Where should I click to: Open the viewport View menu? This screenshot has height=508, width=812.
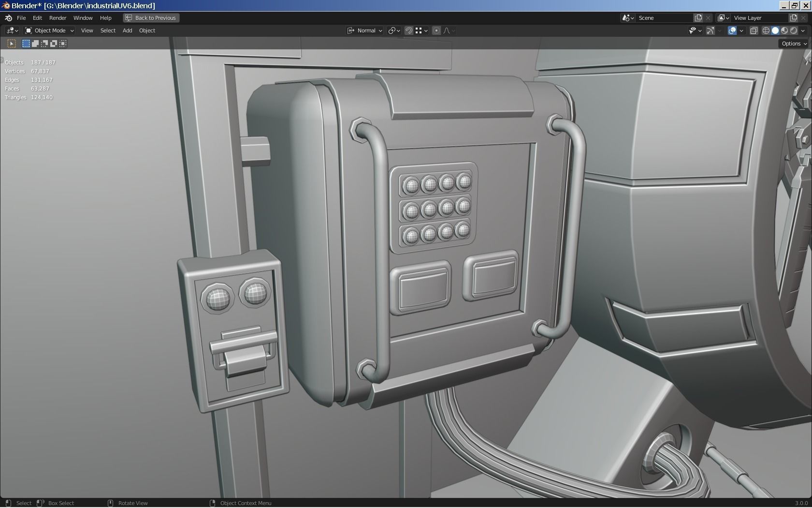point(87,30)
